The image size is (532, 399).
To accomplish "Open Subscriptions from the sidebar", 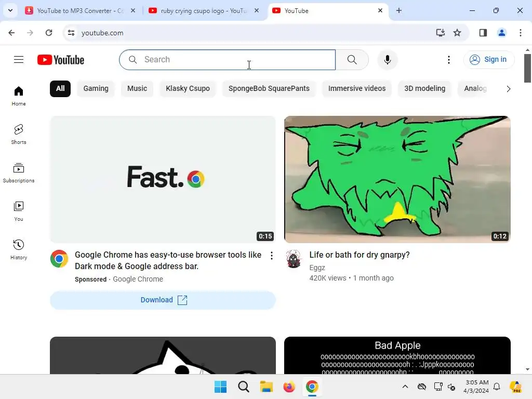I will pos(19,172).
